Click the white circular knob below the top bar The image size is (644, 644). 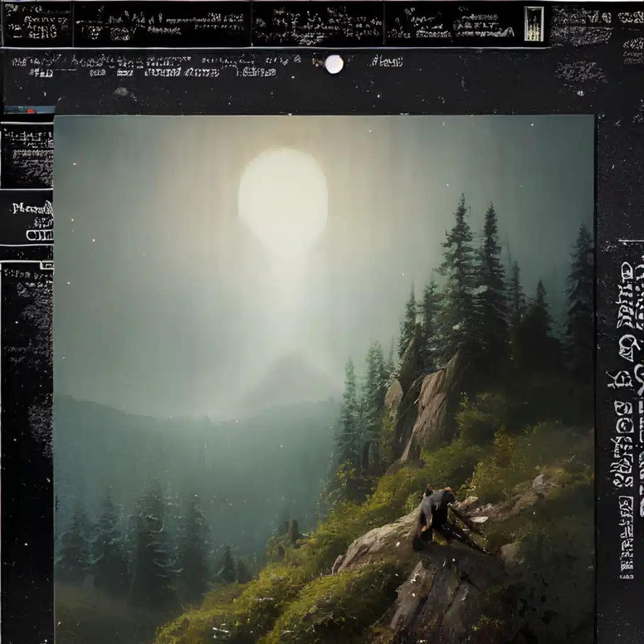pyautogui.click(x=334, y=64)
